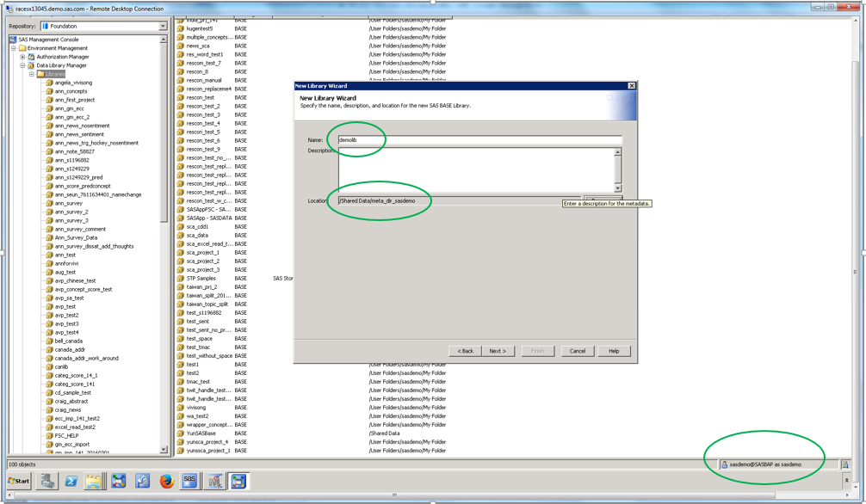This screenshot has width=866, height=504.
Task: Select Ann_Survey_Data in the tree
Action: click(x=76, y=238)
